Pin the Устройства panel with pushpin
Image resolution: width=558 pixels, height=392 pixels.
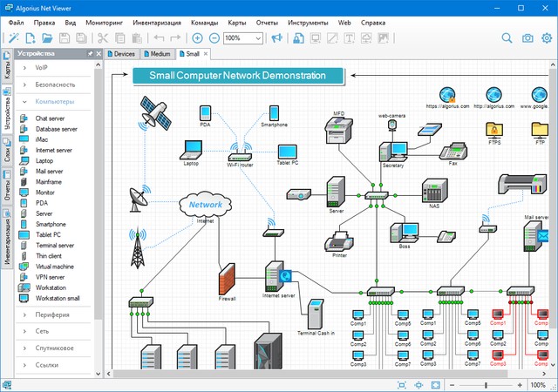tap(89, 53)
